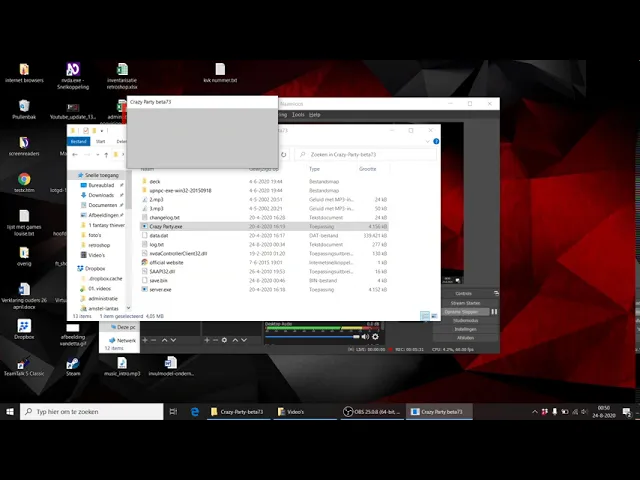Open music_intro.mp3 desktop file
This screenshot has height=480, width=640.
coord(122,366)
